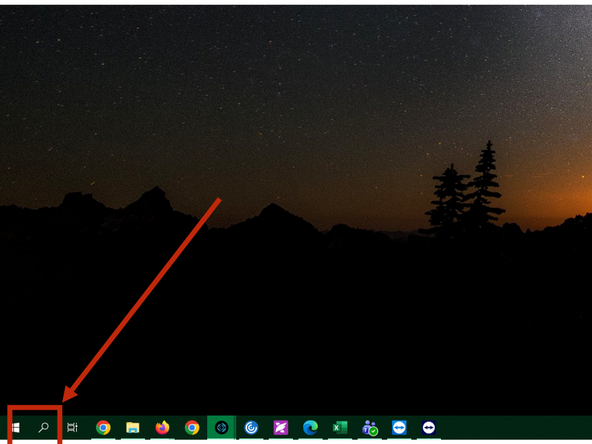Open Excel from the taskbar

click(x=340, y=428)
